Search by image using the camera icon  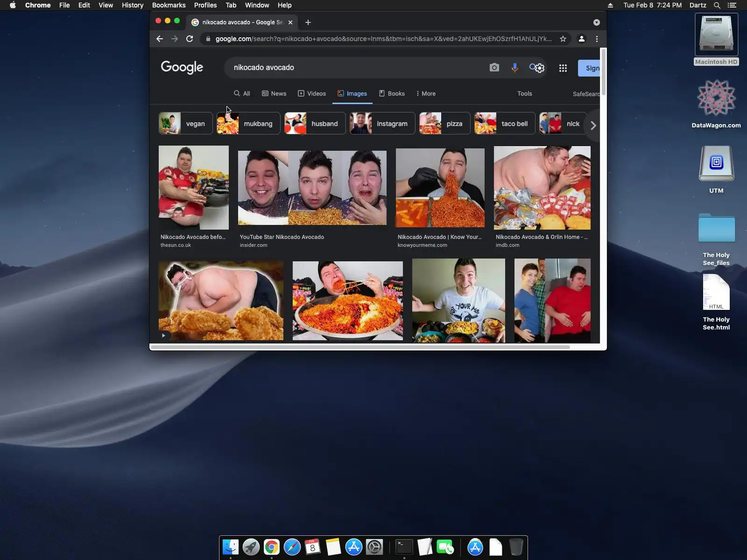pyautogui.click(x=494, y=68)
